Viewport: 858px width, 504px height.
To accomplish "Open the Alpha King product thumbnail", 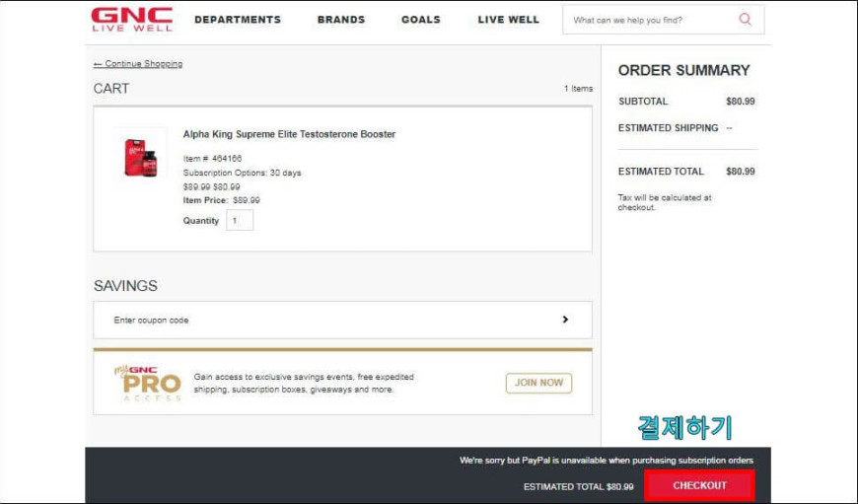I will [140, 158].
